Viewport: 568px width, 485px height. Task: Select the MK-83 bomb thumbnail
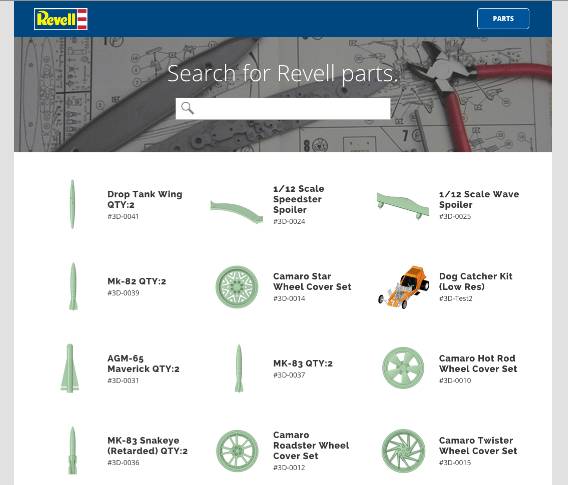click(239, 368)
